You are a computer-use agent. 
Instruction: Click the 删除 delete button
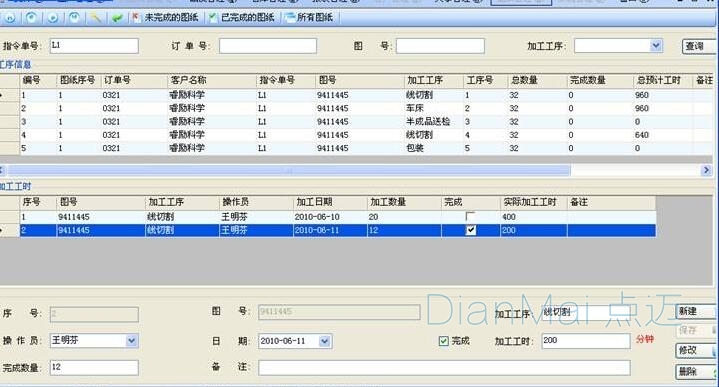(696, 371)
